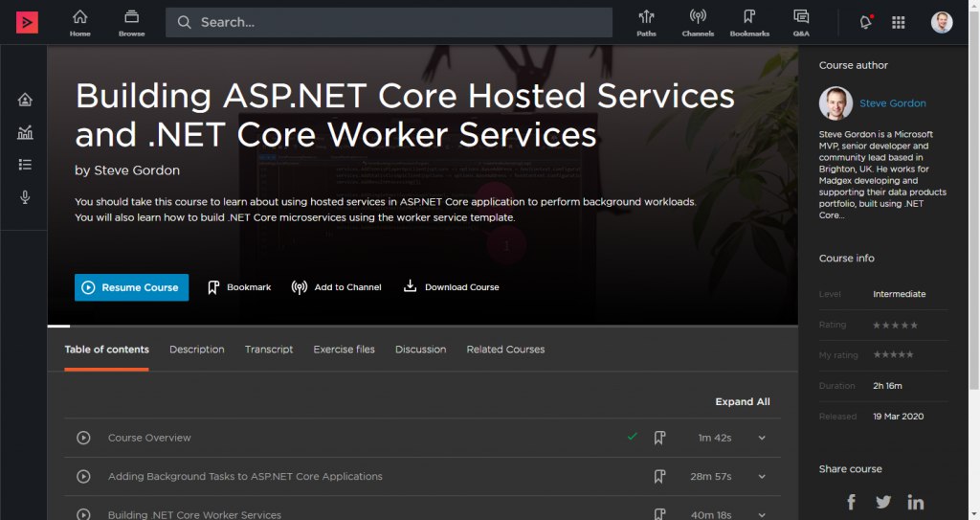Image resolution: width=980 pixels, height=520 pixels.
Task: Play Building .NET Core Worker Services module
Action: point(83,514)
